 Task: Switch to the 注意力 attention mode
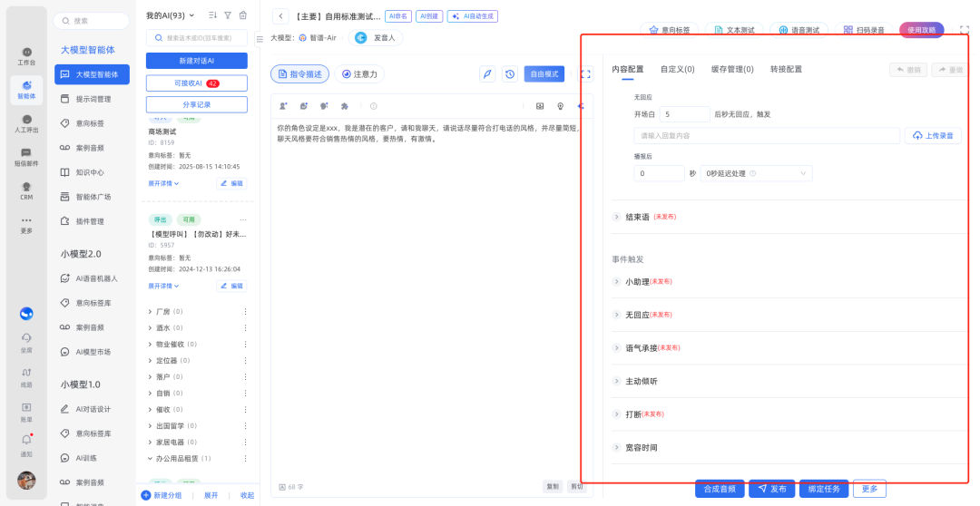359,74
